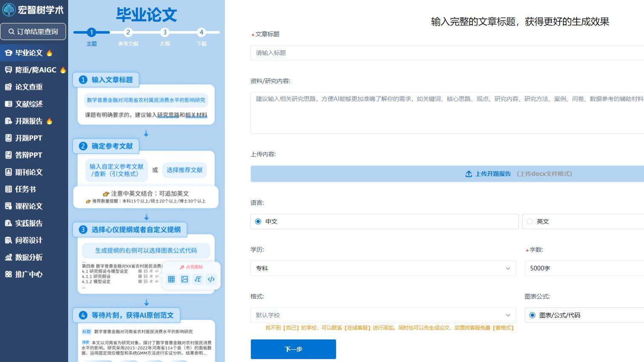Open the 学历 dropdown showing 专科
This screenshot has height=362, width=644.
[x=383, y=268]
